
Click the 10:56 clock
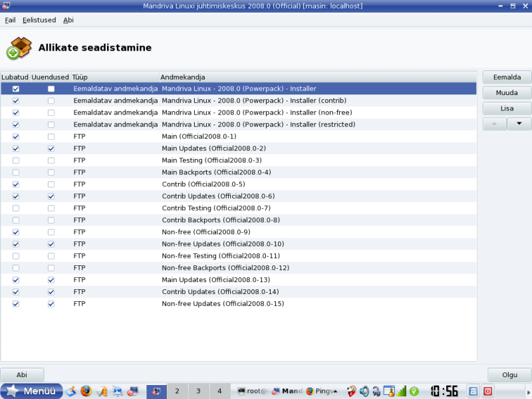tap(444, 391)
